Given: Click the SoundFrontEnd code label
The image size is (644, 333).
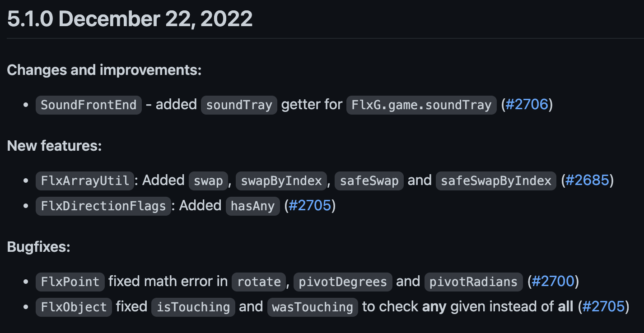Looking at the screenshot, I should pyautogui.click(x=89, y=105).
